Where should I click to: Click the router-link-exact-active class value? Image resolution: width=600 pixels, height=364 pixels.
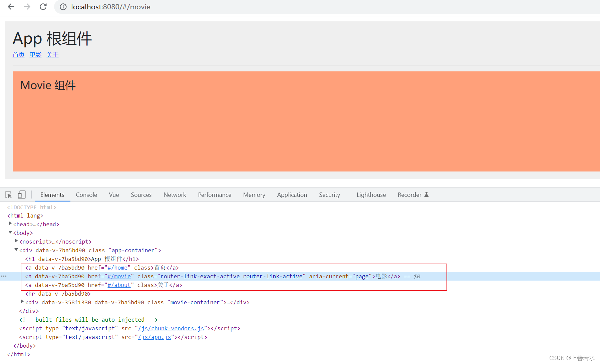coord(200,276)
